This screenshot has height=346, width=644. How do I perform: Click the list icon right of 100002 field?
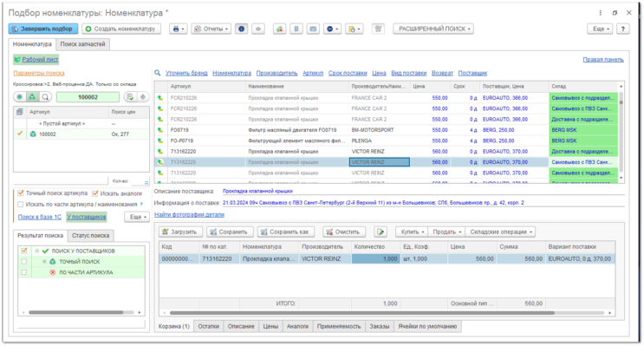[x=130, y=97]
